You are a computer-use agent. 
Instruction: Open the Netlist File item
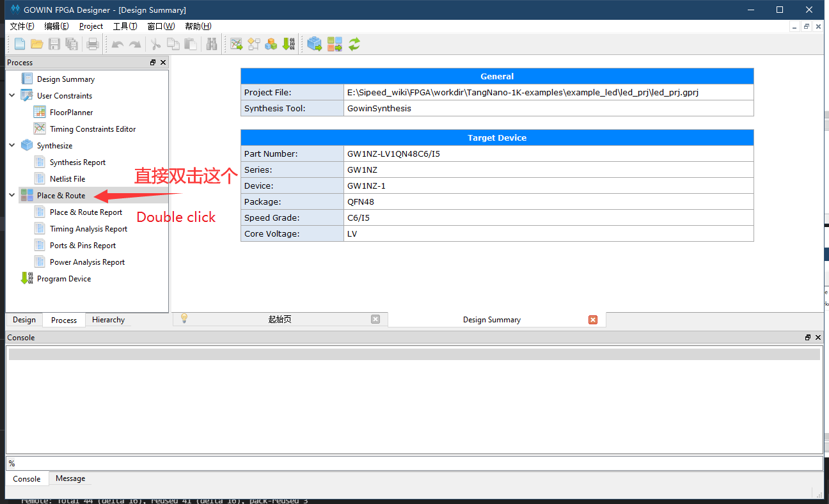(67, 178)
